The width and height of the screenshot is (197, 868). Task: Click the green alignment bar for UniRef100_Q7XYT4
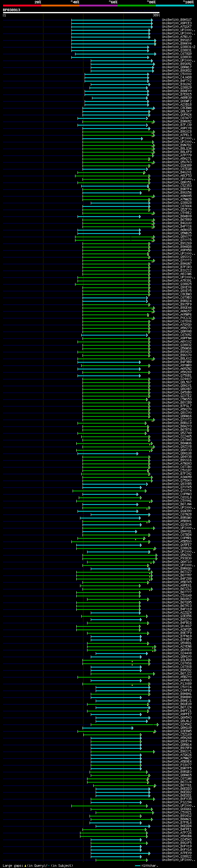pos(110,491)
